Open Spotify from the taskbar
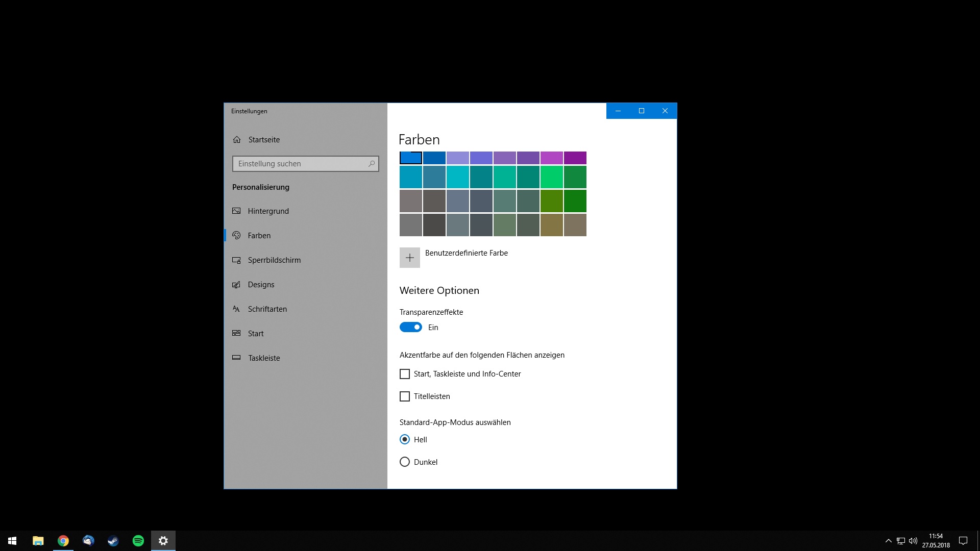The image size is (980, 551). tap(138, 541)
